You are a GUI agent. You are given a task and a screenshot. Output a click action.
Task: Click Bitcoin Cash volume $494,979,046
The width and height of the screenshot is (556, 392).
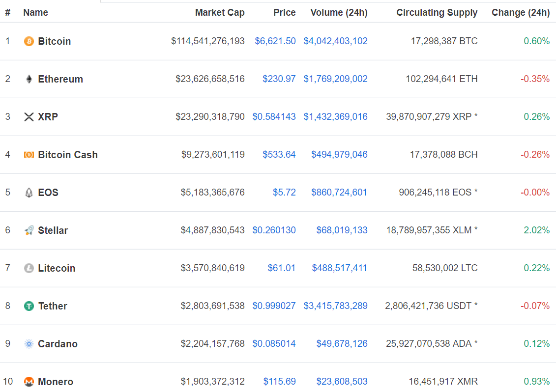coord(339,155)
